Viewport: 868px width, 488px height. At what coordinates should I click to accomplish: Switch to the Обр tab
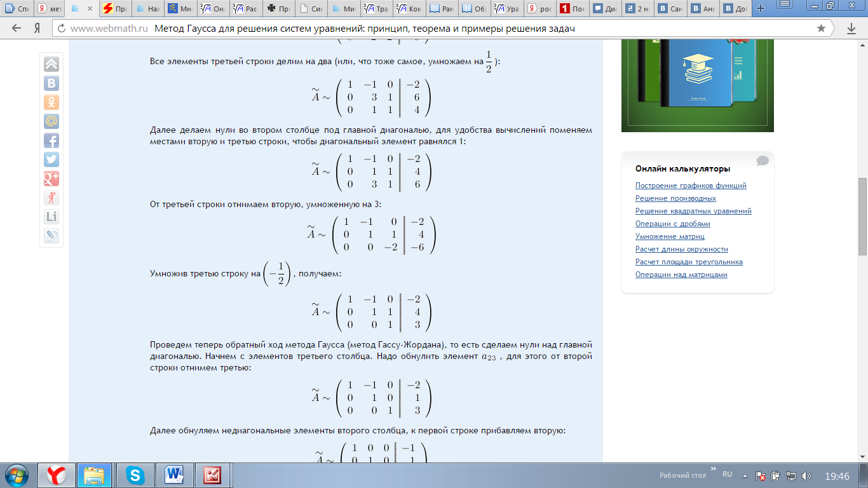point(473,9)
